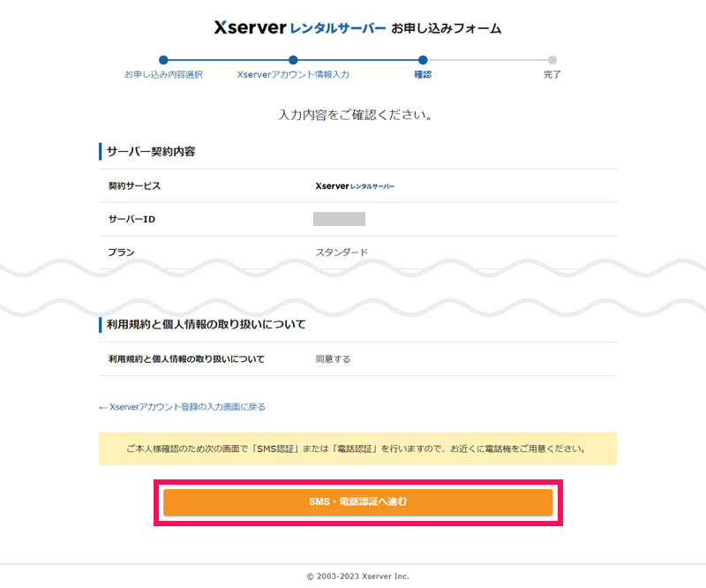Click the スタンダード plan value
The height and width of the screenshot is (588, 706).
pyautogui.click(x=342, y=253)
